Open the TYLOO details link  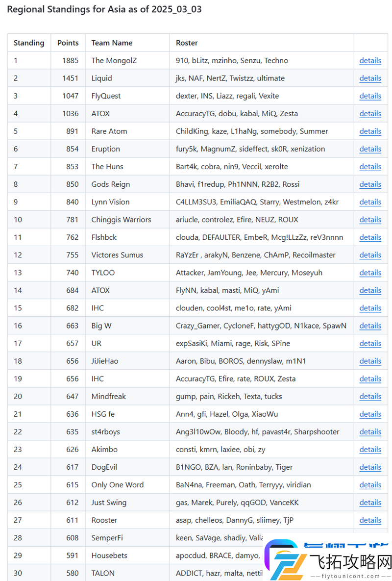[x=370, y=273]
